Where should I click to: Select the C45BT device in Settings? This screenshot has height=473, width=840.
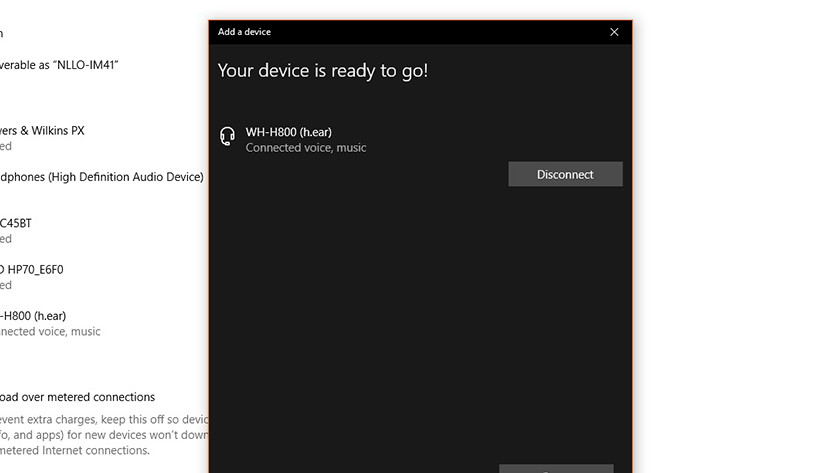click(x=16, y=223)
